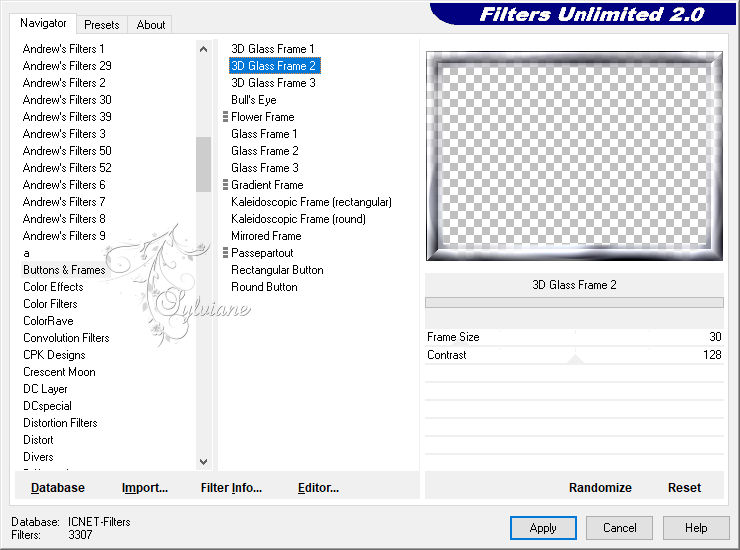The image size is (740, 550).
Task: Open Filter Info... dialog
Action: pos(231,488)
